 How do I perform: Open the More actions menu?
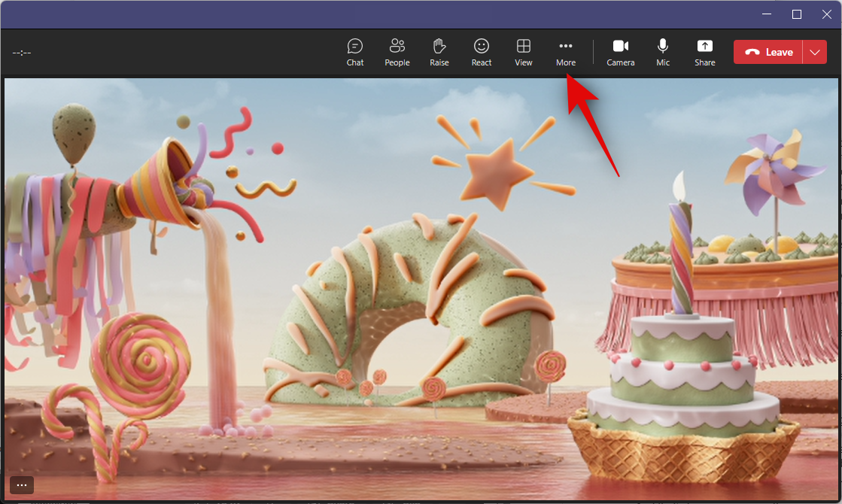(566, 52)
